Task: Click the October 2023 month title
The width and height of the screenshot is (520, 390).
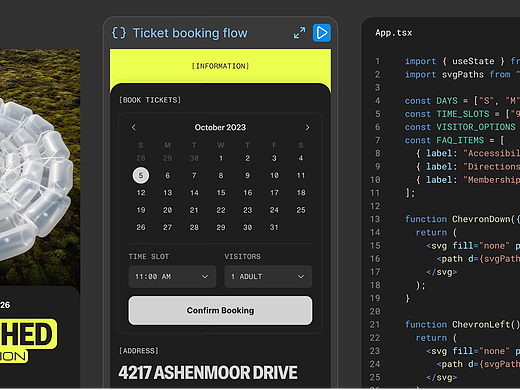Action: point(220,128)
